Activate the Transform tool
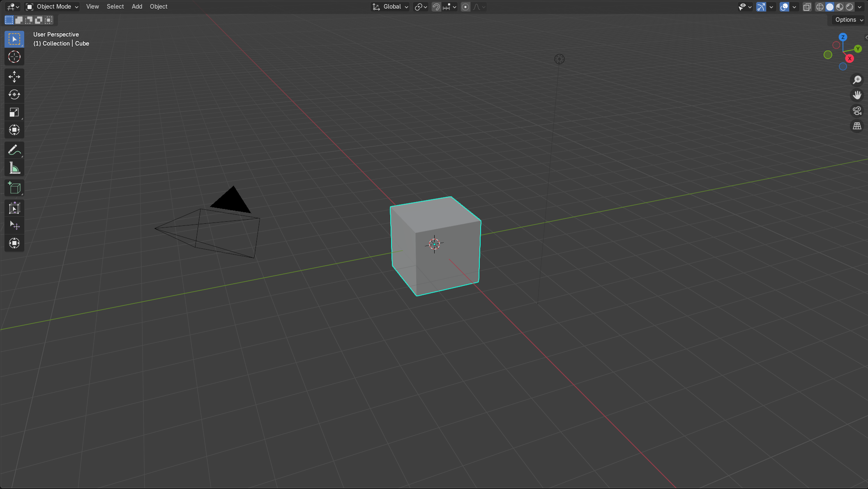This screenshot has height=489, width=868. coord(14,130)
